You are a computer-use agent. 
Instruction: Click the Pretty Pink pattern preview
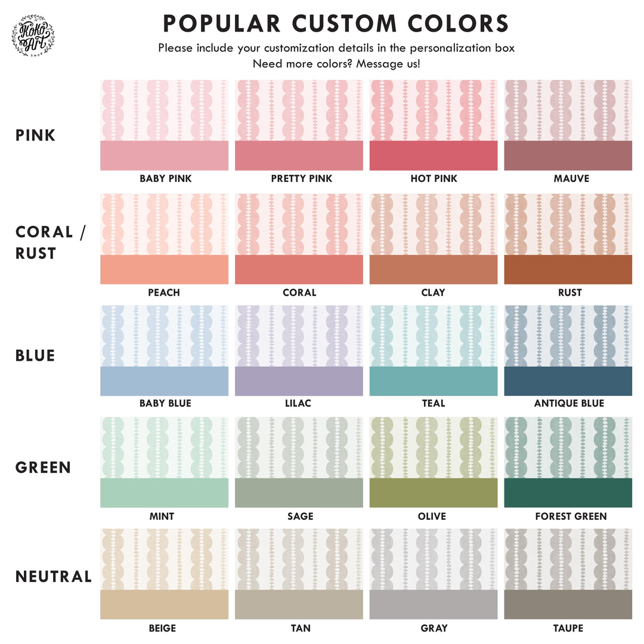coord(299,110)
